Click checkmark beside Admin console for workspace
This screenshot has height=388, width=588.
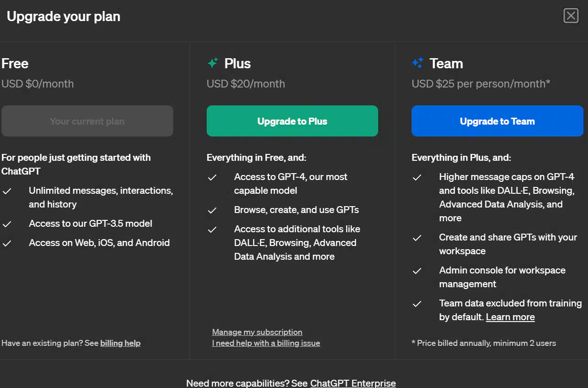[x=417, y=271]
